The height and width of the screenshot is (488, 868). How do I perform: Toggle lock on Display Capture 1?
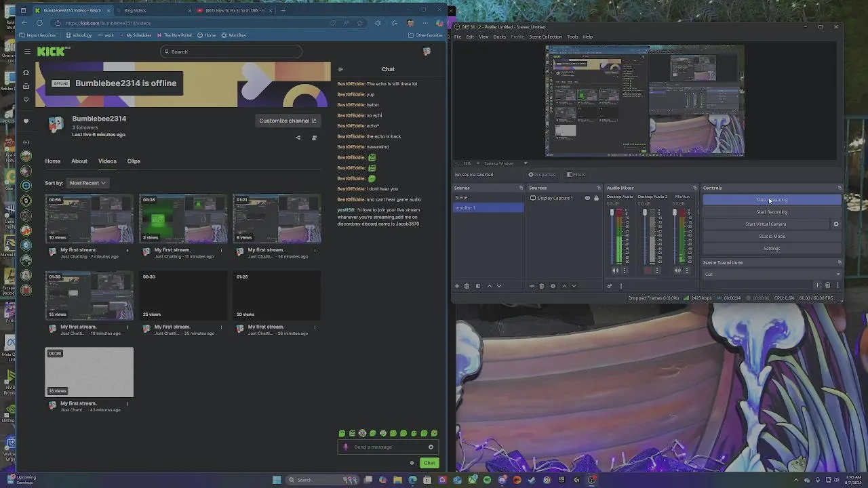(596, 198)
